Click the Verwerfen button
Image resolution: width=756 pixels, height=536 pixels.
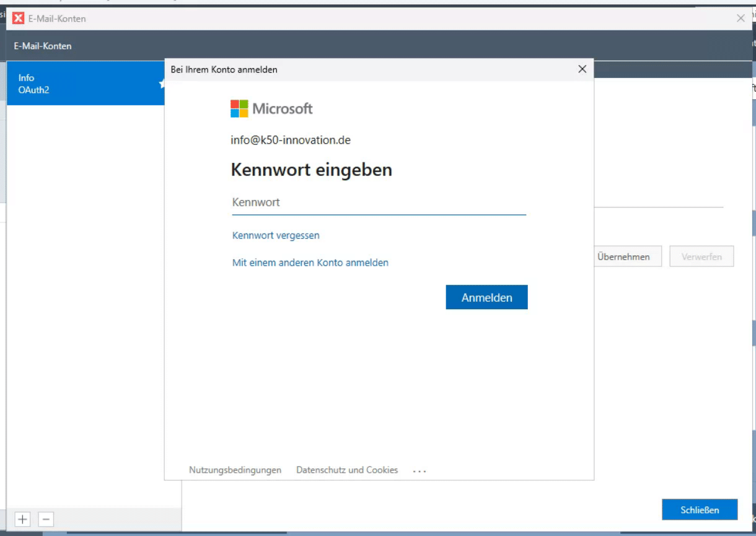[x=701, y=257]
